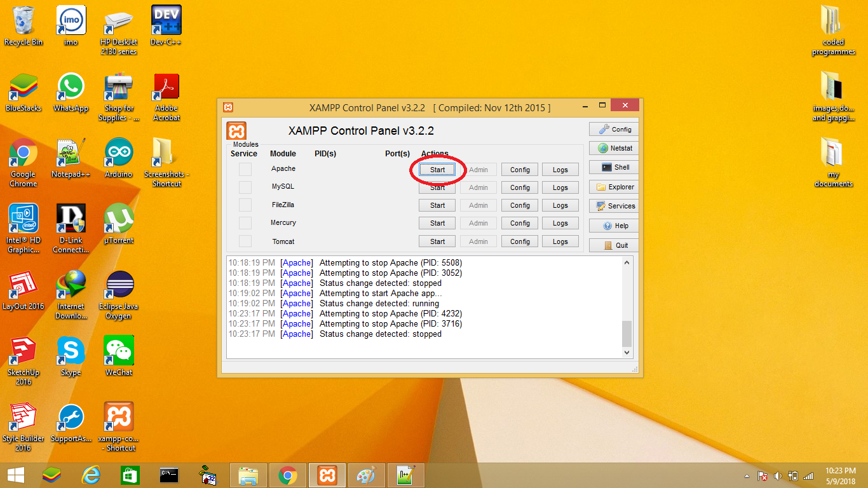868x488 pixels.
Task: Open Config for the MySQL module
Action: (x=520, y=187)
